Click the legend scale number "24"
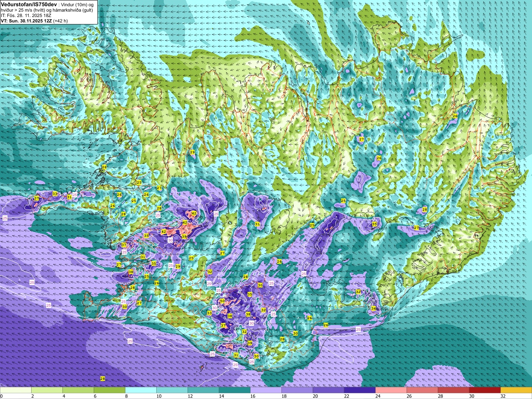Image resolution: width=532 pixels, height=399 pixels. pyautogui.click(x=377, y=397)
